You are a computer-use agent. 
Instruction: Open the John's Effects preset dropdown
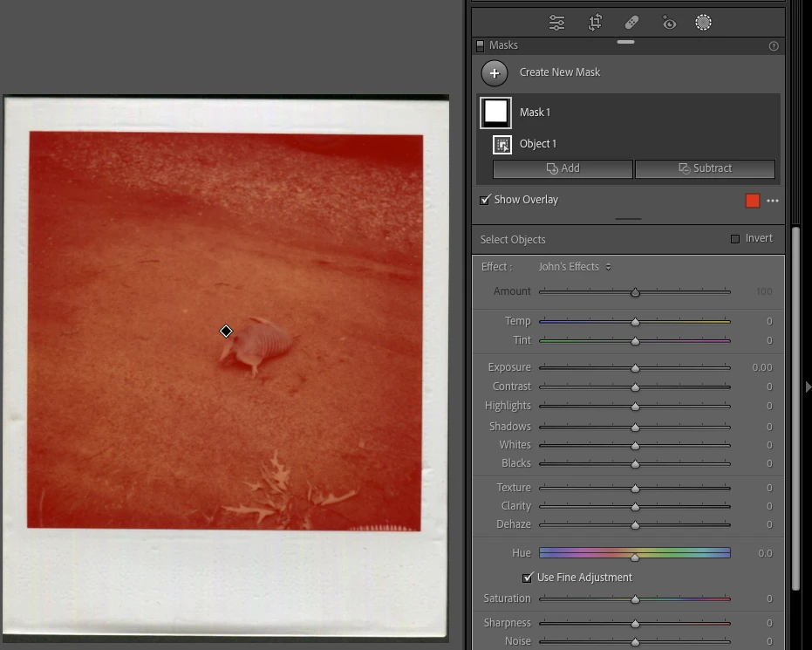[574, 267]
